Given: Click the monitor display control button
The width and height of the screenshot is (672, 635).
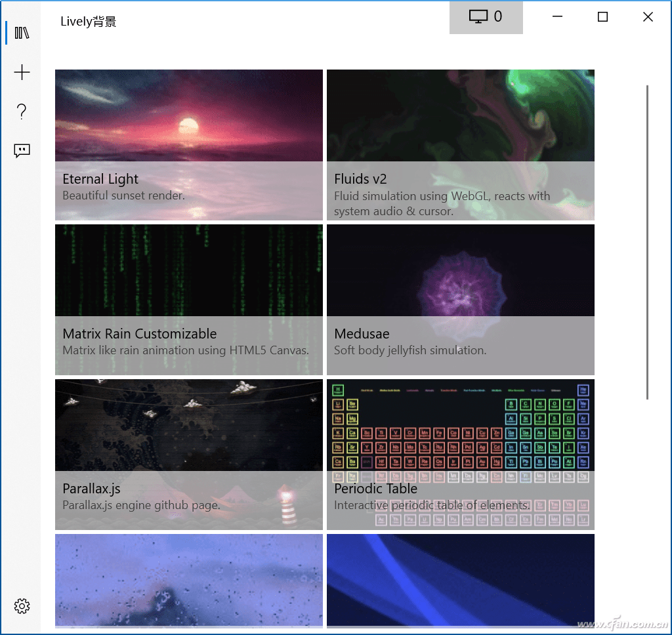Looking at the screenshot, I should point(486,17).
